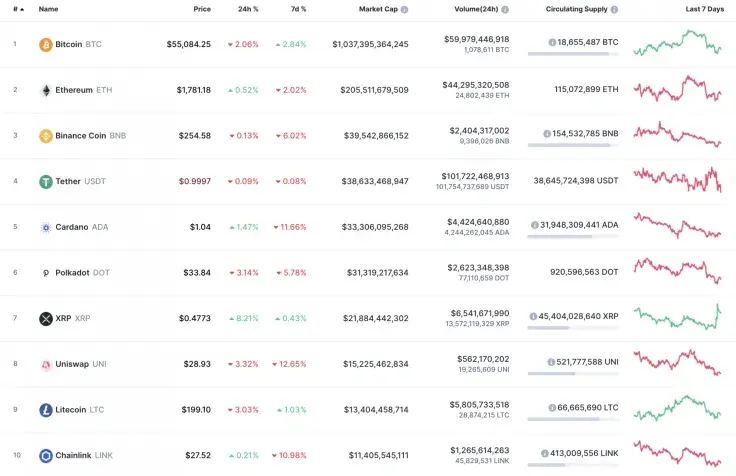The width and height of the screenshot is (736, 476).
Task: Click the Cardano logo icon
Action: (x=45, y=227)
